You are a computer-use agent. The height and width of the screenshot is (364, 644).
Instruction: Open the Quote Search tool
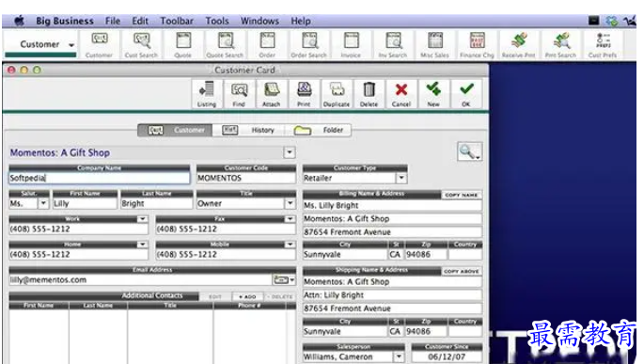click(x=225, y=45)
